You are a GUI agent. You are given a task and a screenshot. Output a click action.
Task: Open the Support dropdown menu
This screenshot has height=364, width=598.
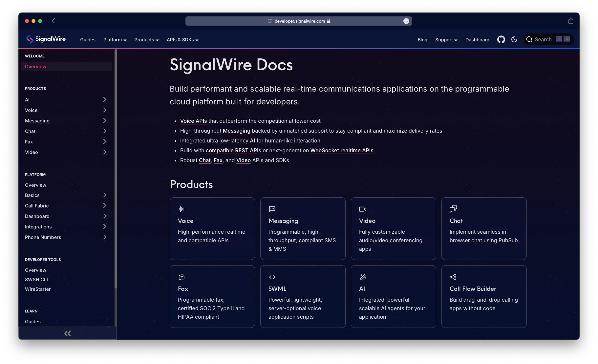coord(446,40)
